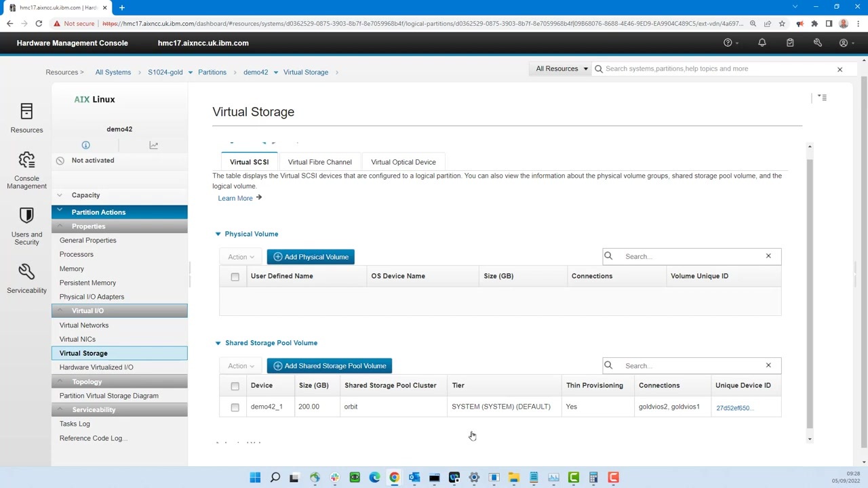This screenshot has height=488, width=868.
Task: Collapse the Shared Storage Pool Volume section
Action: (x=218, y=343)
